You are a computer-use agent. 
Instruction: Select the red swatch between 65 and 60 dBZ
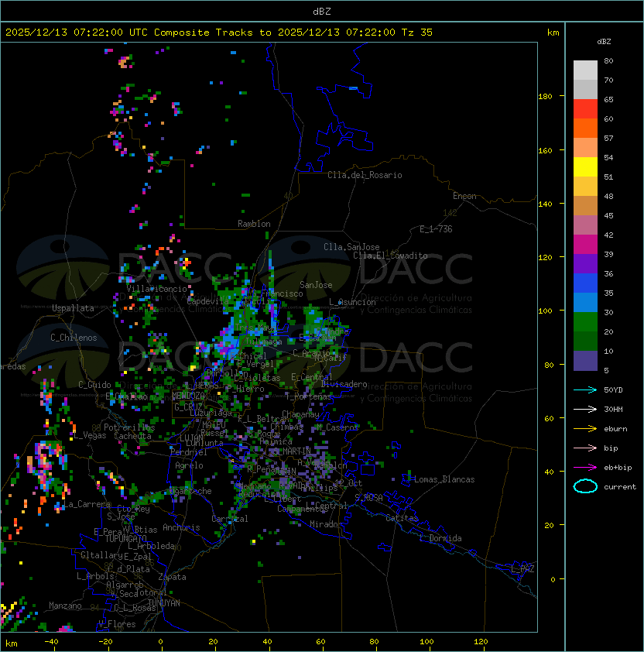point(585,109)
